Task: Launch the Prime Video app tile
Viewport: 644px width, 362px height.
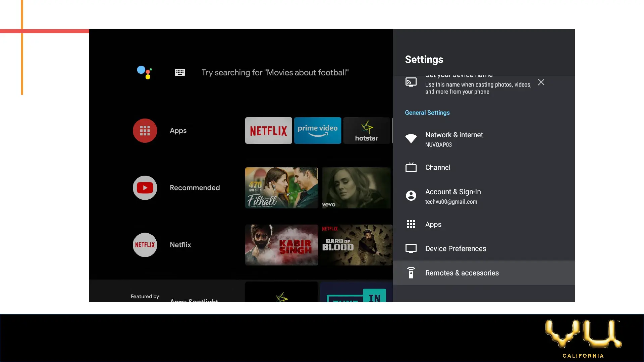Action: pos(318,131)
